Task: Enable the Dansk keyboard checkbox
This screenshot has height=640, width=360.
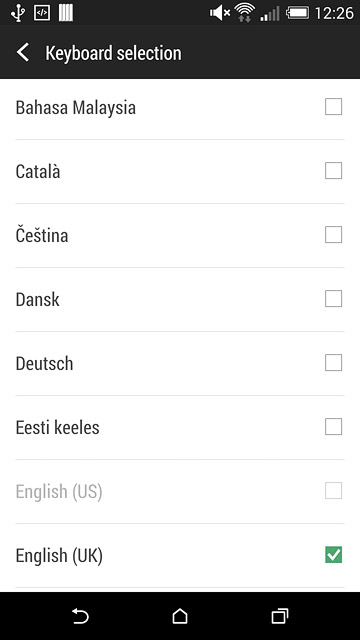Action: pos(333,299)
